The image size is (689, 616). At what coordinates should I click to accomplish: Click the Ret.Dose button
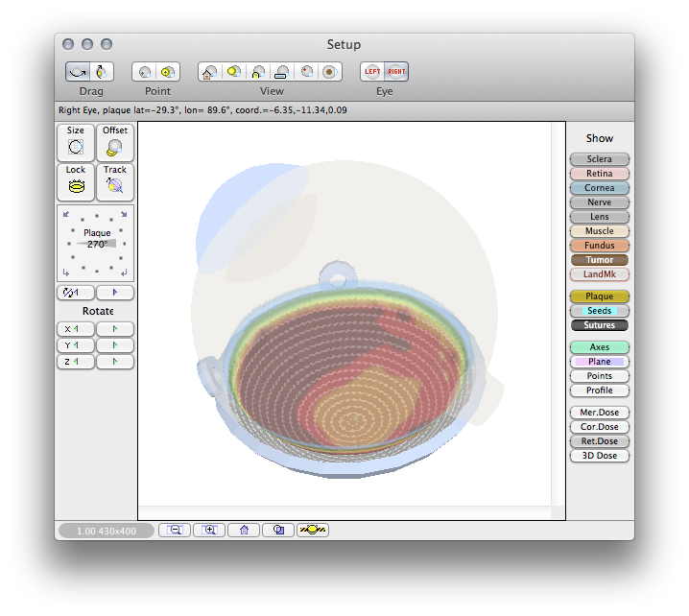point(599,441)
